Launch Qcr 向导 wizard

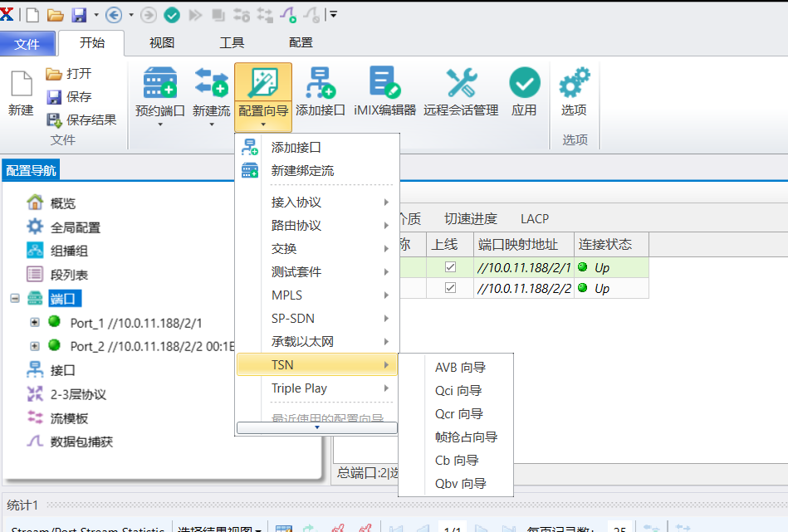(x=457, y=413)
